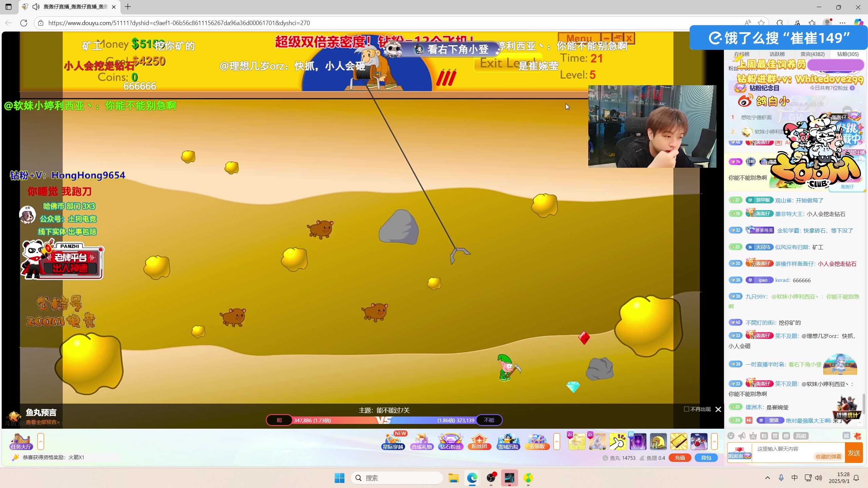Viewport: 868px width, 488px height.
Task: Open the 任务大厅 task hall icon
Action: point(21,441)
